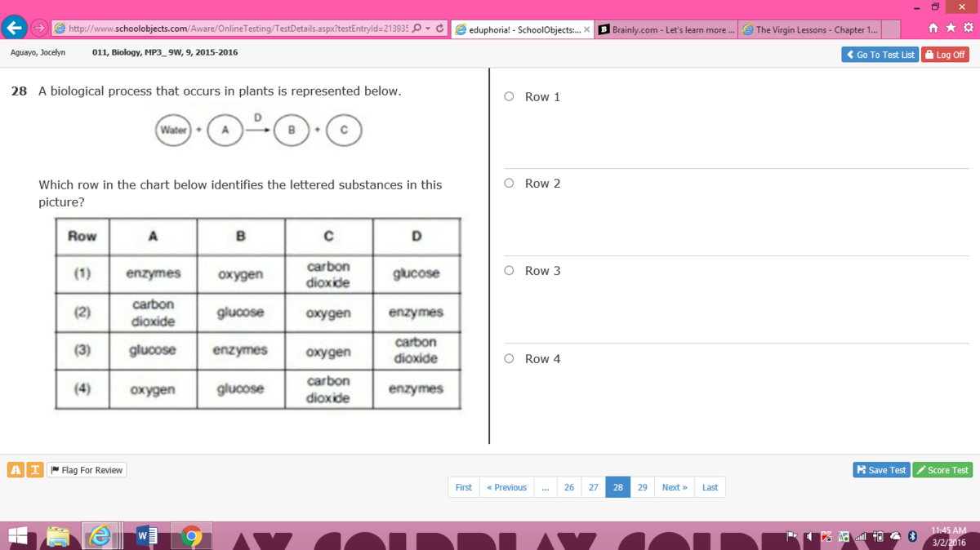980x550 pixels.
Task: Go back with the browser back arrow
Action: click(13, 28)
